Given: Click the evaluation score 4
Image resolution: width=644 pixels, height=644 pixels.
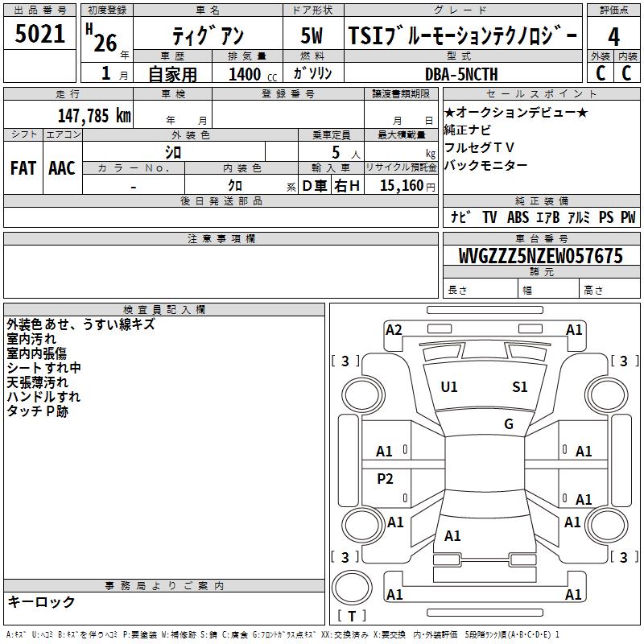Looking at the screenshot, I should click(613, 36).
